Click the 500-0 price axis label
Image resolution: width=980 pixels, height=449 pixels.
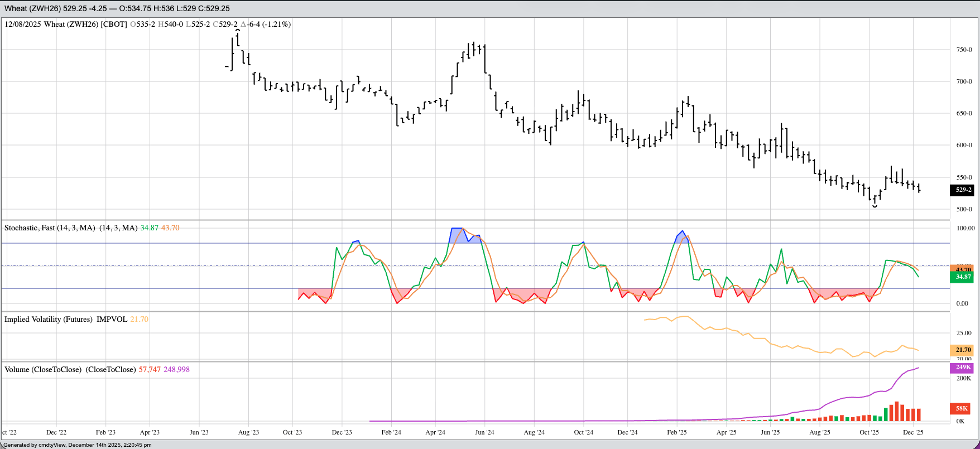964,209
